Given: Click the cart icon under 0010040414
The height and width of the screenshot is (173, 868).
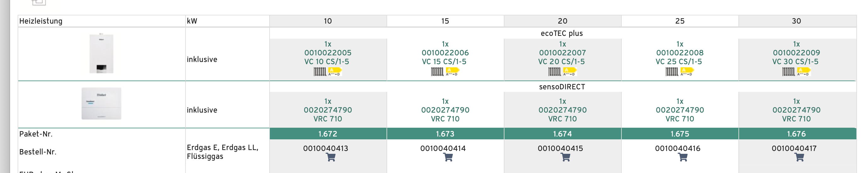Looking at the screenshot, I should 448,158.
